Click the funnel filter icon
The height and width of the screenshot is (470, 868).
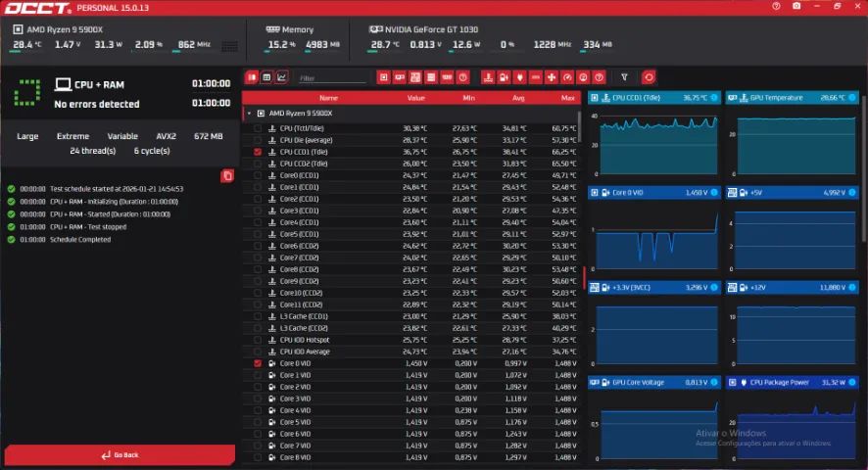click(624, 77)
